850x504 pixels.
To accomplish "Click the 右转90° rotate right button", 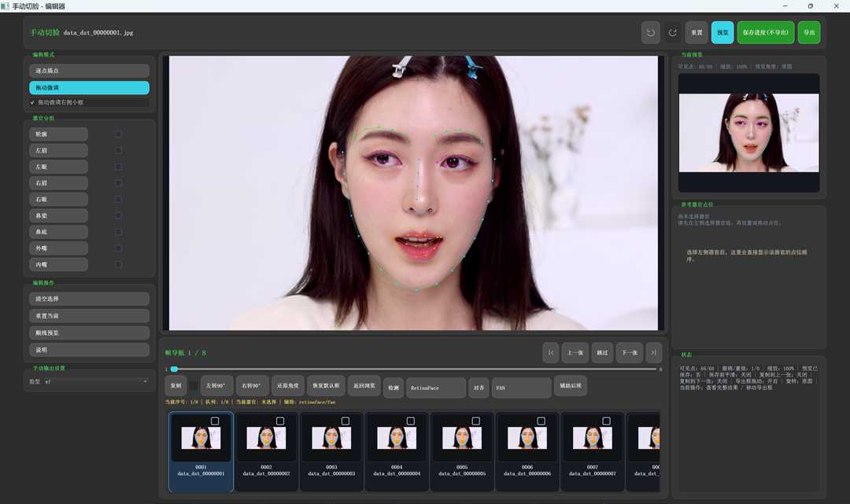I will (x=252, y=386).
